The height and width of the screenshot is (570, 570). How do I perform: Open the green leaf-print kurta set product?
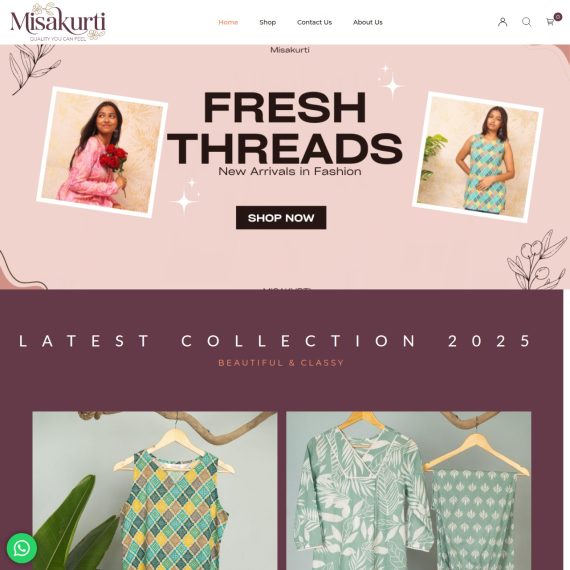click(x=409, y=490)
